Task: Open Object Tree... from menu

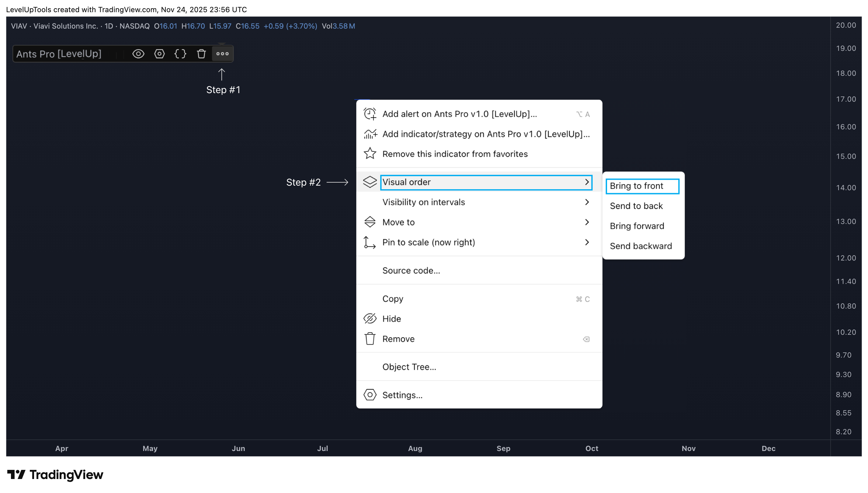Action: coord(479,367)
